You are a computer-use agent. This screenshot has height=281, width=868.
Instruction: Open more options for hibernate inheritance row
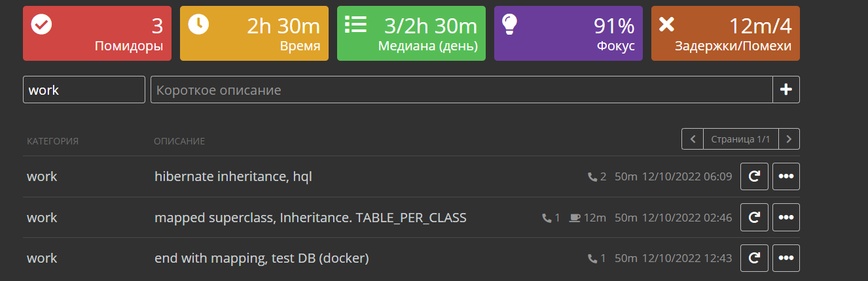[x=786, y=176]
